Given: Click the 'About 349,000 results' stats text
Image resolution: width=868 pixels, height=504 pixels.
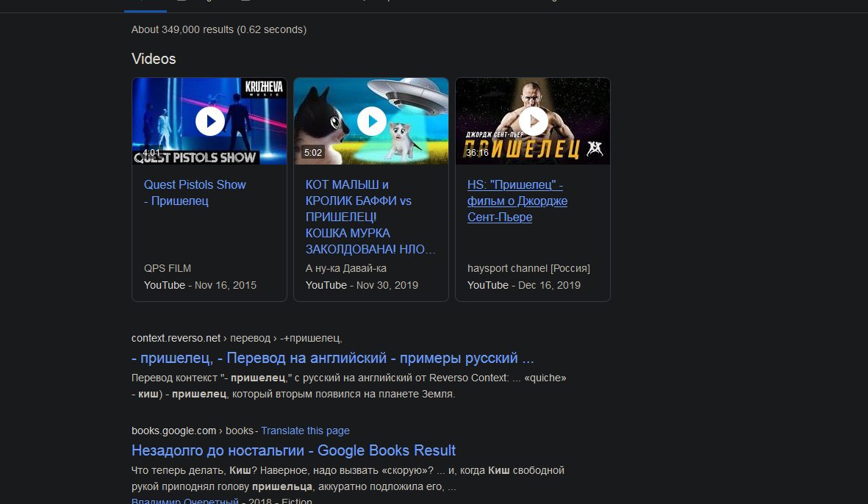Looking at the screenshot, I should point(219,29).
